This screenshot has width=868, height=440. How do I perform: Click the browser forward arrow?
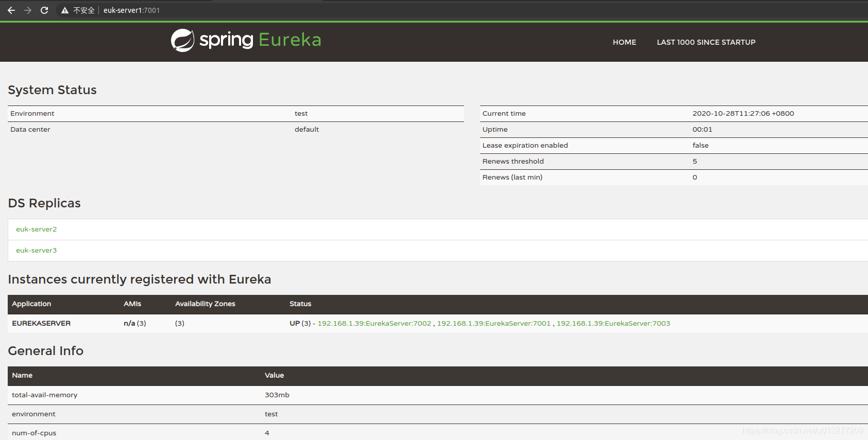28,10
